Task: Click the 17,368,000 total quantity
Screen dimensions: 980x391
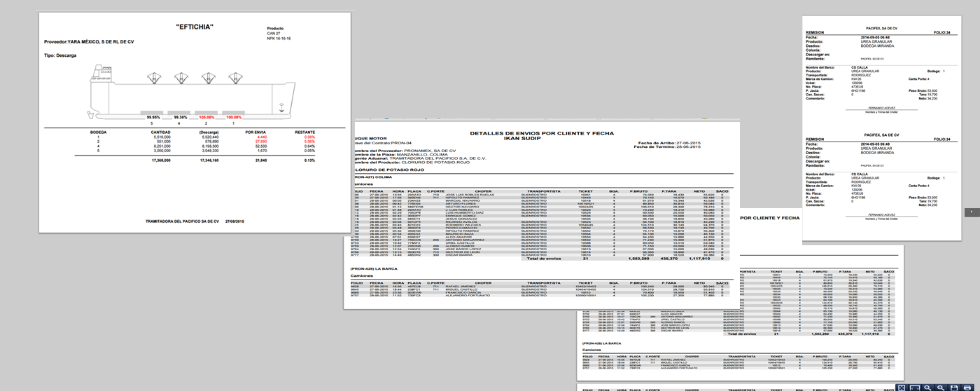Action: pos(161,160)
